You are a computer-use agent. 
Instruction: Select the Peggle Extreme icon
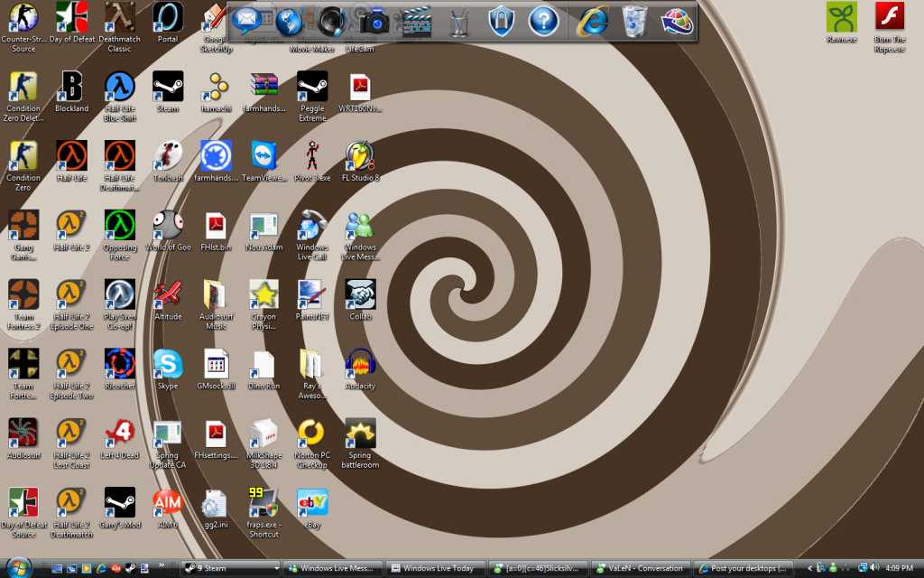pyautogui.click(x=312, y=87)
